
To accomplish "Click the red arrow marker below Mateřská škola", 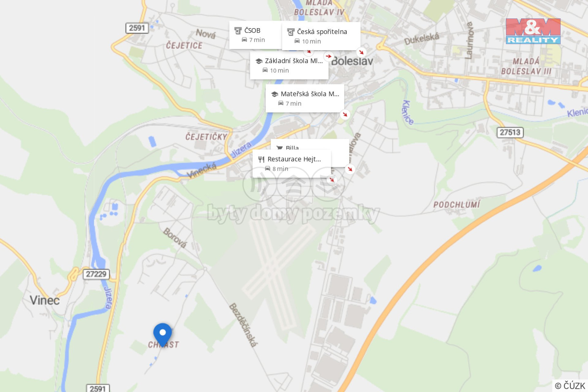I will coord(345,114).
